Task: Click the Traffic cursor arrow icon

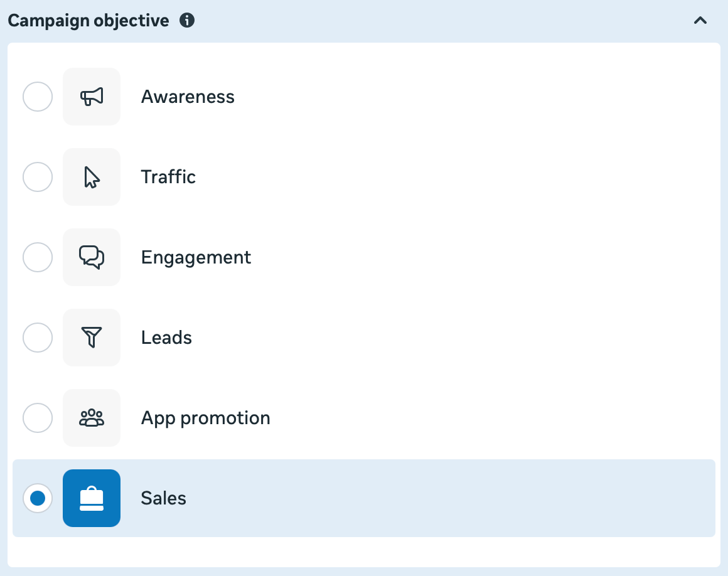Action: click(92, 177)
